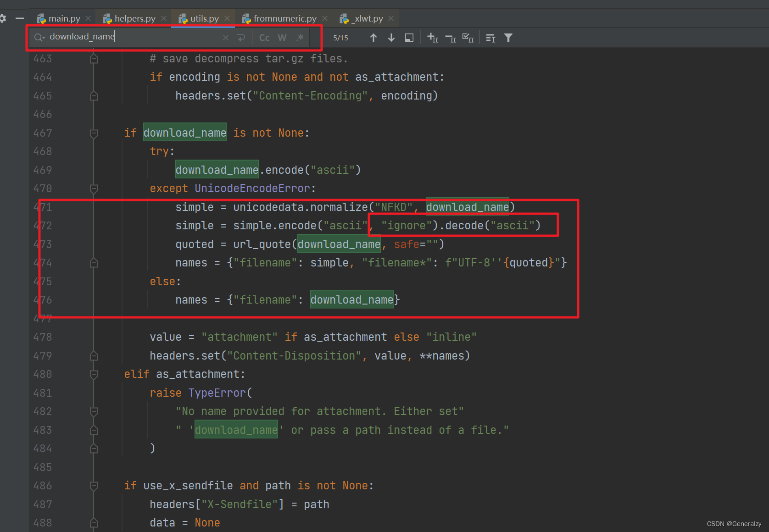Click url_quote call on line 473

coord(262,244)
